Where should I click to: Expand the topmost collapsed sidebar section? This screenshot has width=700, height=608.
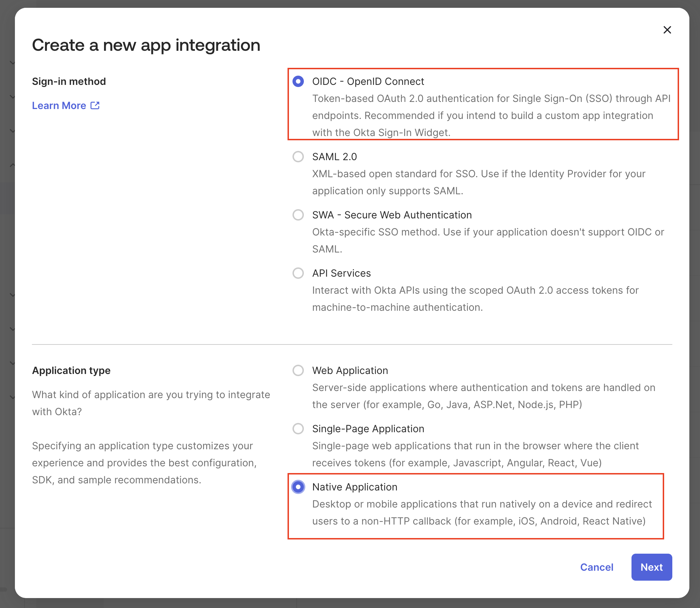(13, 62)
